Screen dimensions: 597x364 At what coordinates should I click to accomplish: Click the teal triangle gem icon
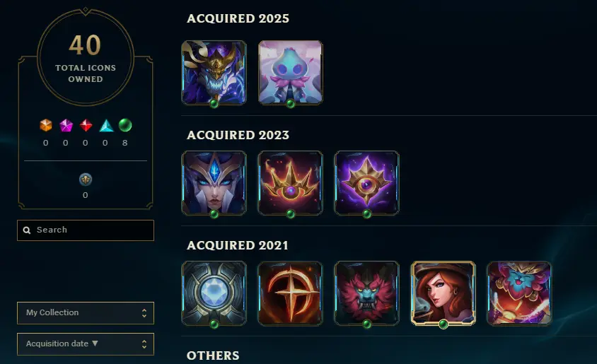coord(106,125)
